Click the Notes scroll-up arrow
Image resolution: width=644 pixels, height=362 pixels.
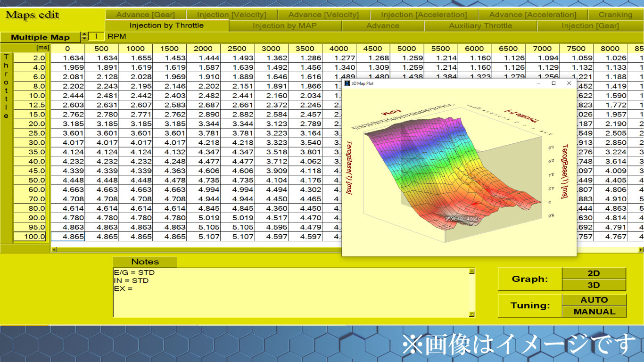point(472,271)
